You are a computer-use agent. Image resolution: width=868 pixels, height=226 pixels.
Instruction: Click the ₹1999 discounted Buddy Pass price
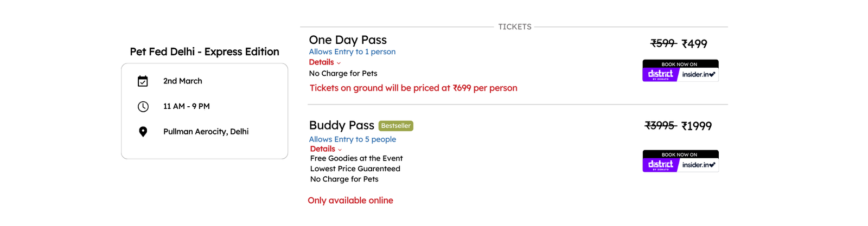pyautogui.click(x=697, y=126)
